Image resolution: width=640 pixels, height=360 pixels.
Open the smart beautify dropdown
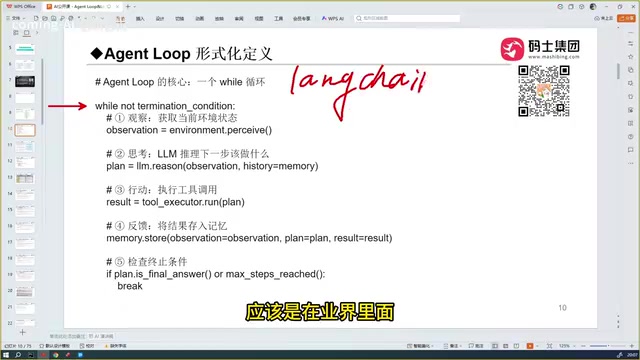420,346
